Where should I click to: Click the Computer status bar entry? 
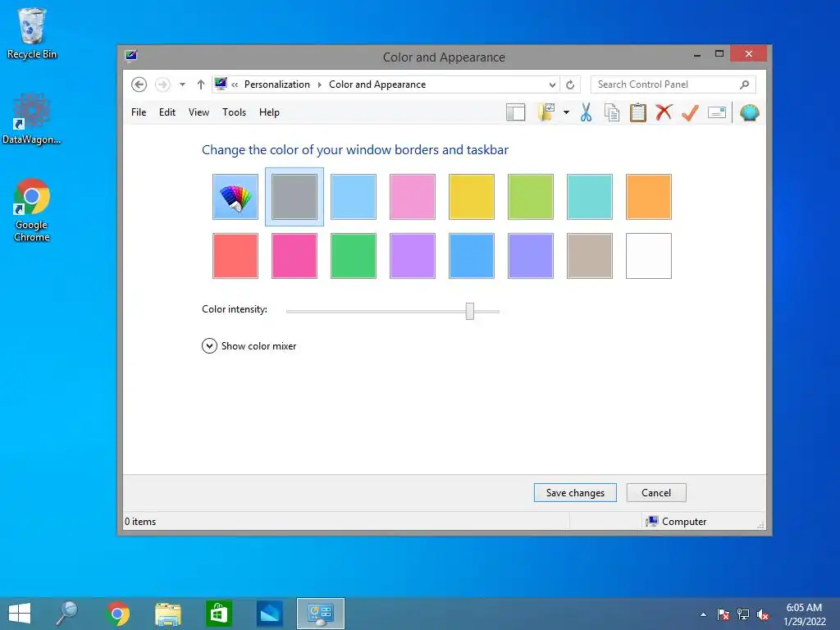[x=676, y=521]
